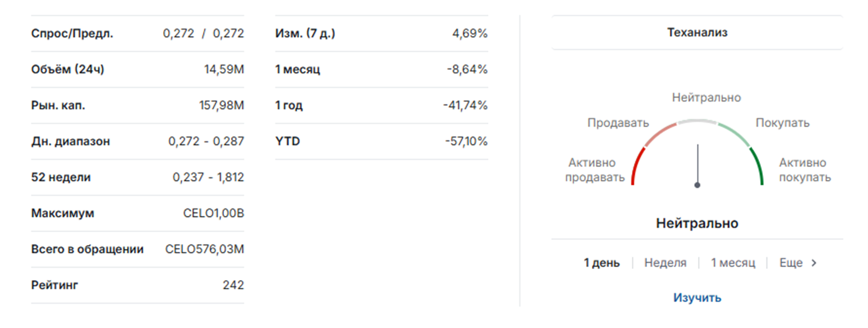This screenshot has height=328, width=868.
Task: Expand the Еще timeframes option
Action: tap(791, 263)
